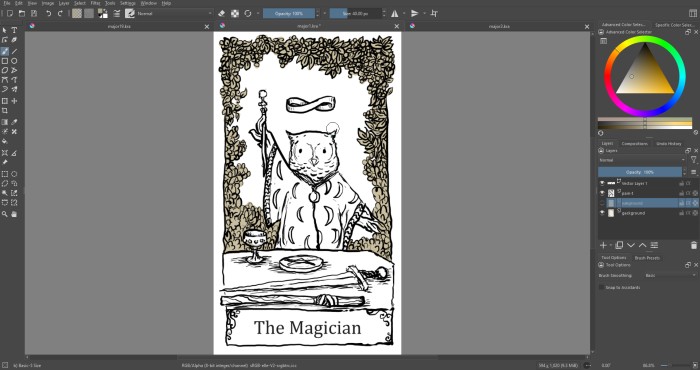This screenshot has width=700, height=370.
Task: Select the Move tool
Action: pyautogui.click(x=14, y=101)
